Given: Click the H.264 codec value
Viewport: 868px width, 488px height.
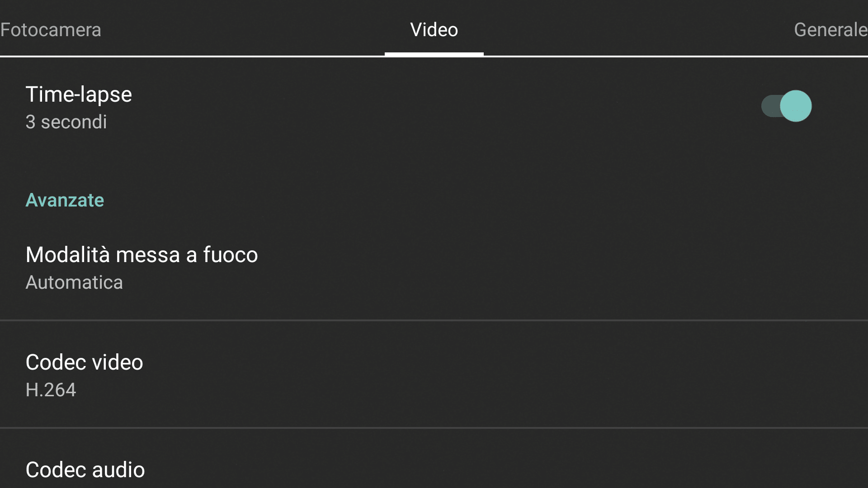Looking at the screenshot, I should tap(51, 390).
